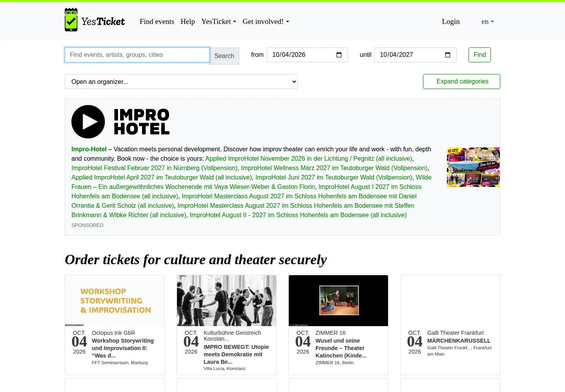Open IMPRO BEWEGT: Utopie meets Demokratie event
This screenshot has height=392, width=565.
[x=237, y=354]
